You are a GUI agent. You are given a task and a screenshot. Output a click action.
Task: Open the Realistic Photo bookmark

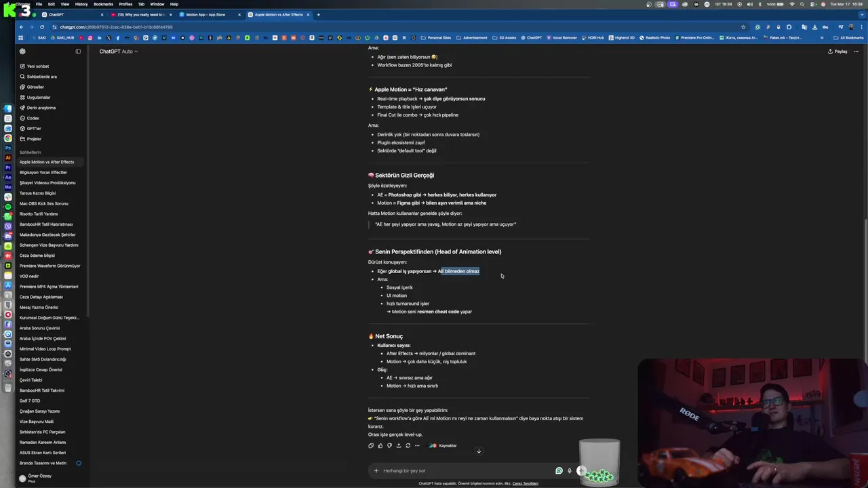click(x=654, y=38)
